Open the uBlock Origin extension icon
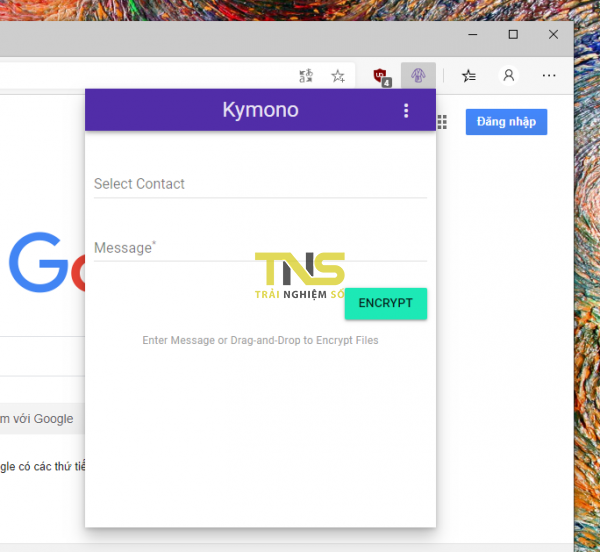This screenshot has height=552, width=600. [x=382, y=77]
